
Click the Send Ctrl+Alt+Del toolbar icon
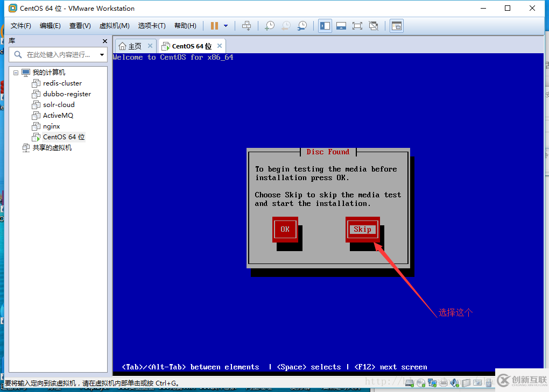coord(247,26)
